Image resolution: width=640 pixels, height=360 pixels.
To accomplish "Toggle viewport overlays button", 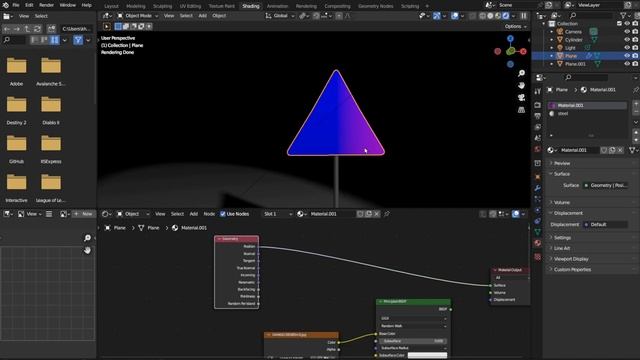I will click(x=455, y=16).
